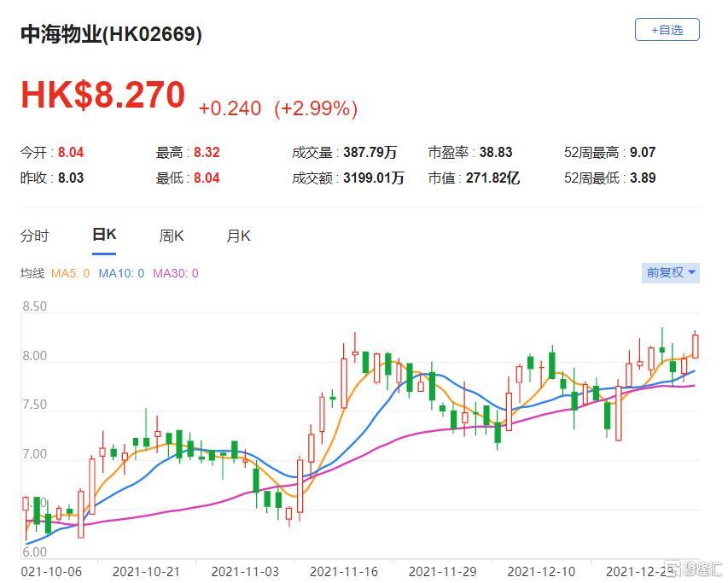
Task: Expand the 前复权 adjustment dropdown
Action: point(670,272)
